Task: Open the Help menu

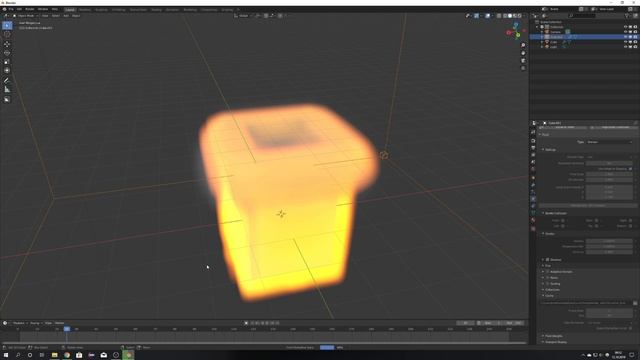Action: pyautogui.click(x=55, y=9)
